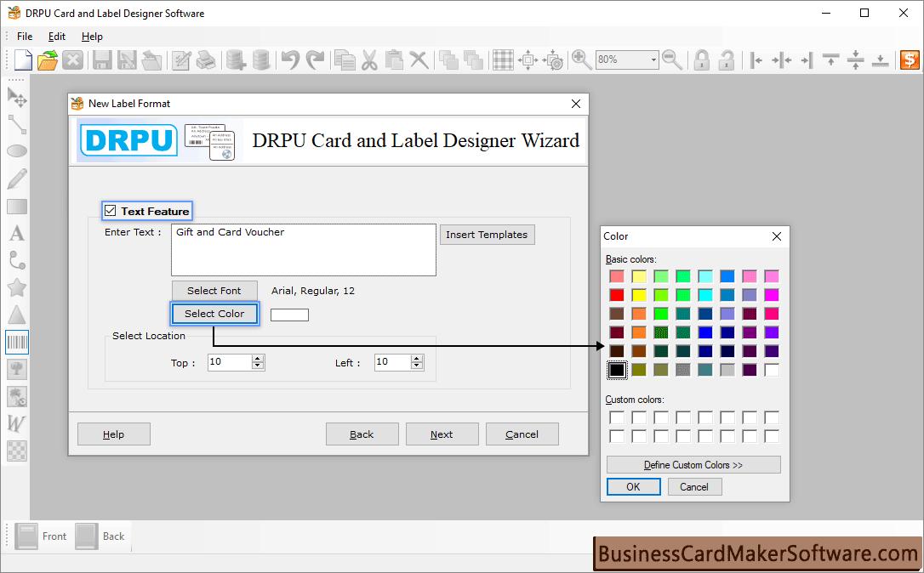Image resolution: width=924 pixels, height=573 pixels.
Task: Click the Select Font button
Action: point(214,291)
